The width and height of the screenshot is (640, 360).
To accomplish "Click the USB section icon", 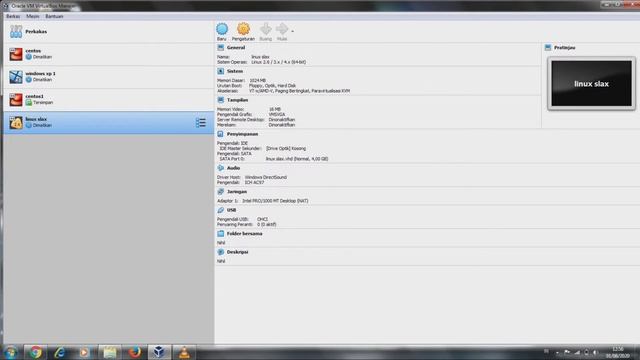I will tap(221, 210).
